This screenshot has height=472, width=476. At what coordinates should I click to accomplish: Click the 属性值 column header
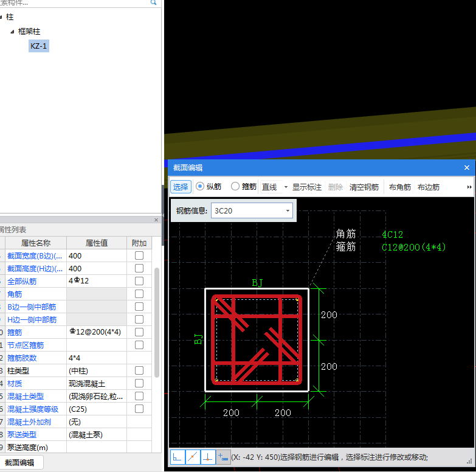(x=97, y=243)
